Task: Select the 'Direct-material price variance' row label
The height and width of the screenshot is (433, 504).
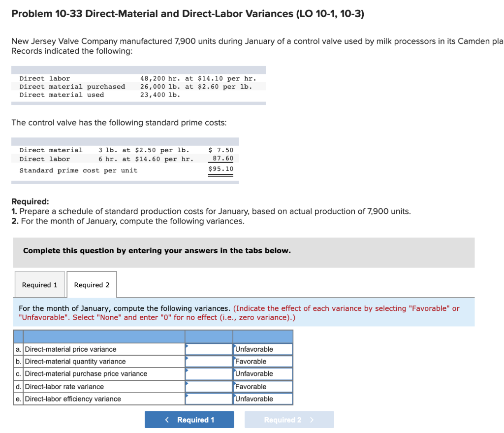Action: point(71,349)
